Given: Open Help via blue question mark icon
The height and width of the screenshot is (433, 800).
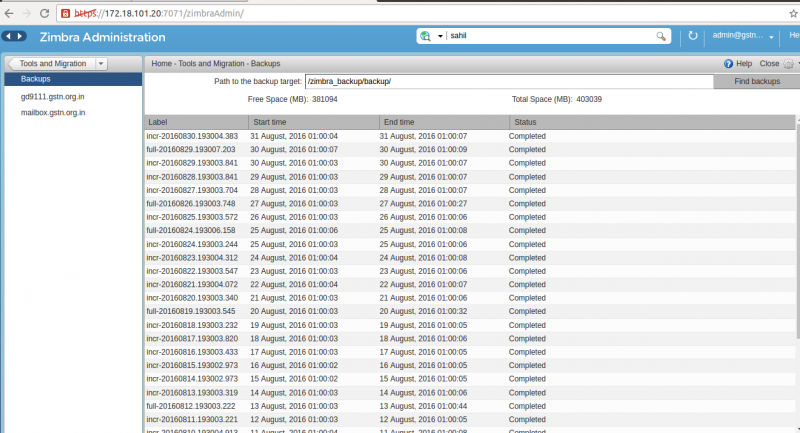Looking at the screenshot, I should (728, 64).
